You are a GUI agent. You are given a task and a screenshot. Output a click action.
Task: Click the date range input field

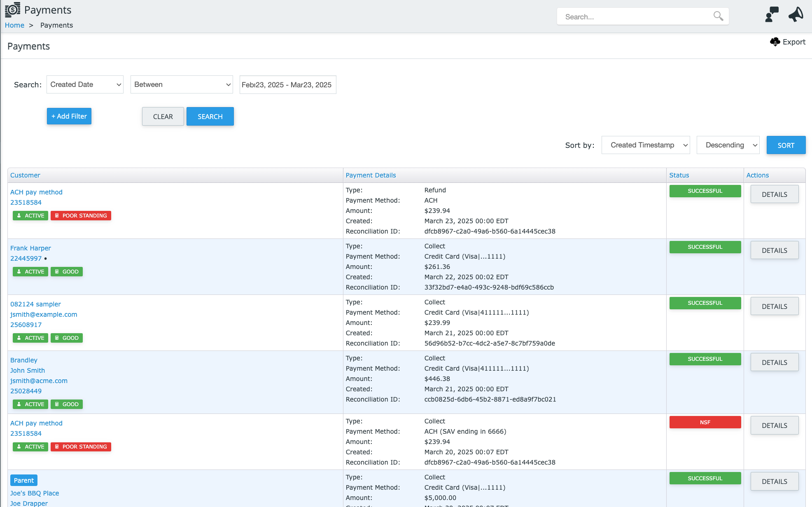288,84
